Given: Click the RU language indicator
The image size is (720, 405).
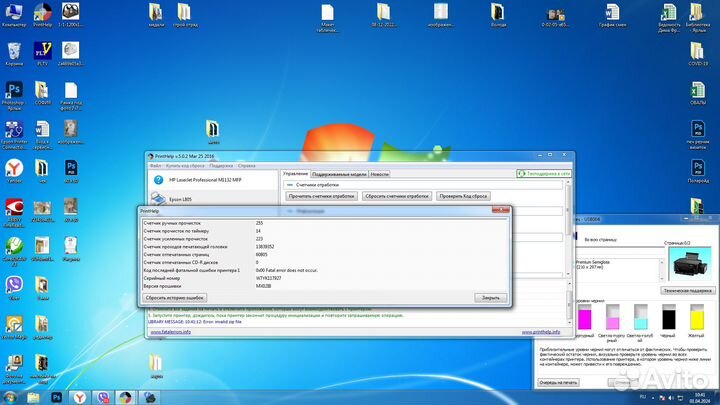Looking at the screenshot, I should pos(642,397).
